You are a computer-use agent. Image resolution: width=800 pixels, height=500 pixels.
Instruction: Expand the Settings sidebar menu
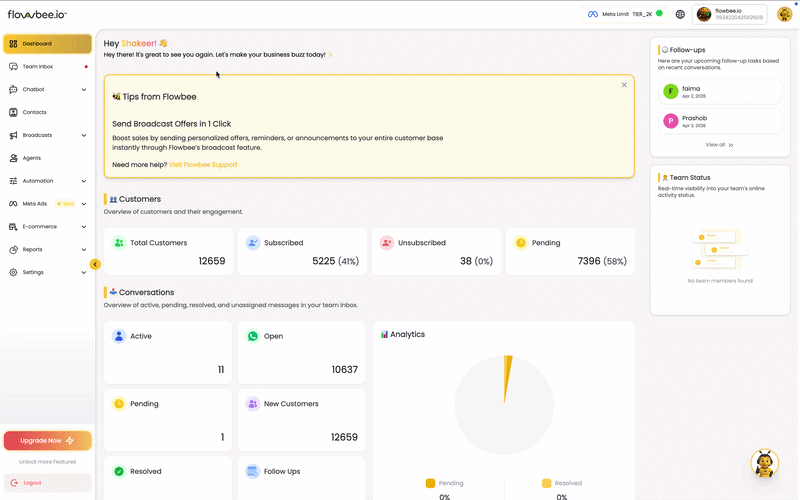[83, 272]
